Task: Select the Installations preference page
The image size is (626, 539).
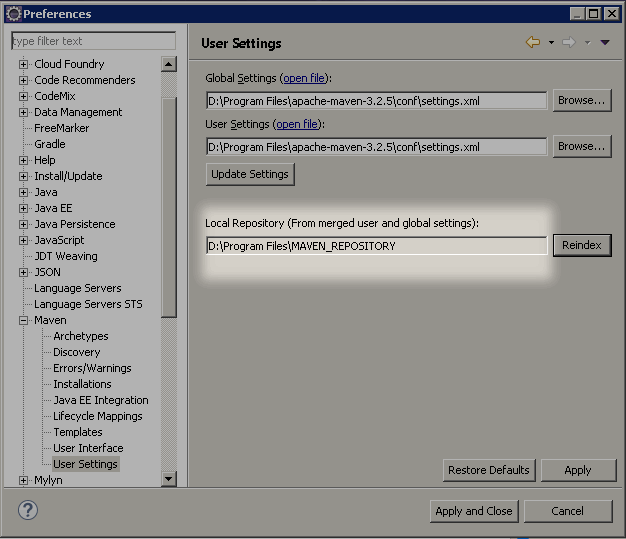Action: click(82, 384)
